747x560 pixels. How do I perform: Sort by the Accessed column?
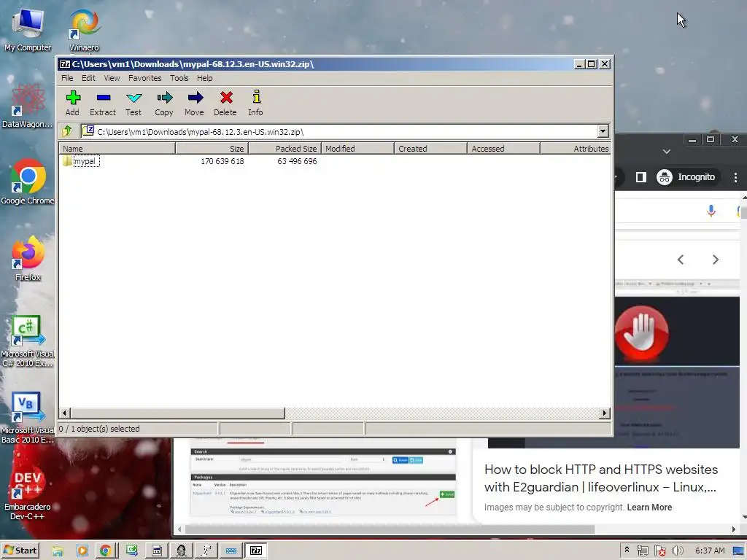pos(503,149)
